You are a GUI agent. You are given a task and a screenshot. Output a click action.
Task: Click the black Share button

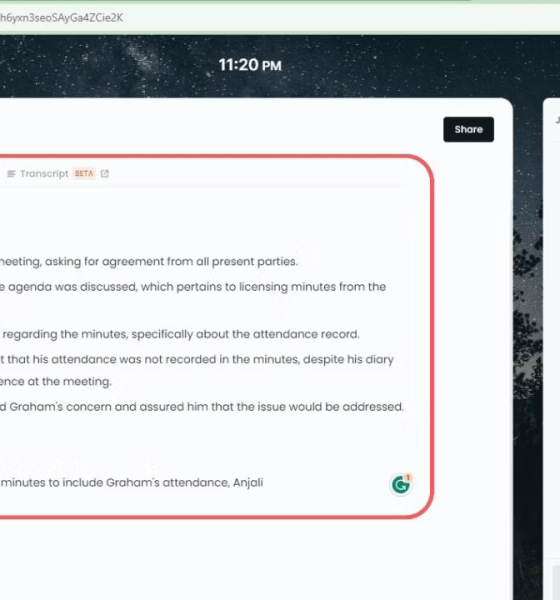pos(468,129)
